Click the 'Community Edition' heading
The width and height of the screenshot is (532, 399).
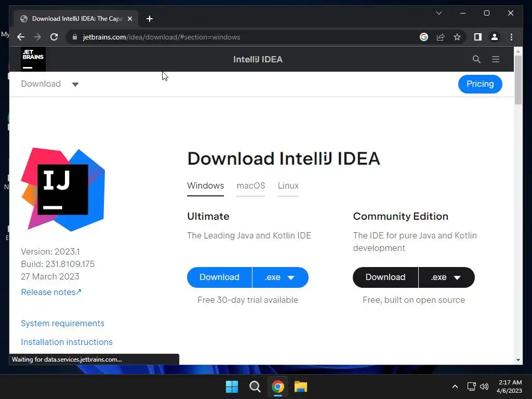tap(401, 216)
